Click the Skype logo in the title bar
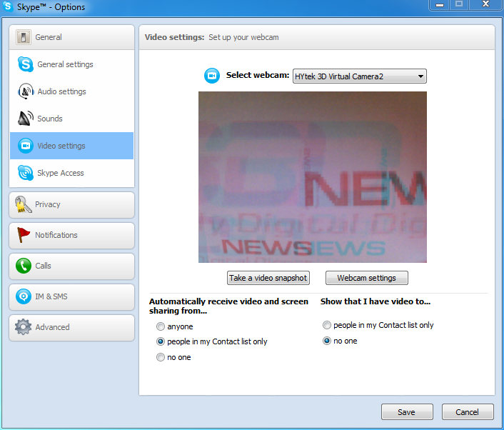Screen dimensions: 504x430 pyautogui.click(x=7, y=6)
